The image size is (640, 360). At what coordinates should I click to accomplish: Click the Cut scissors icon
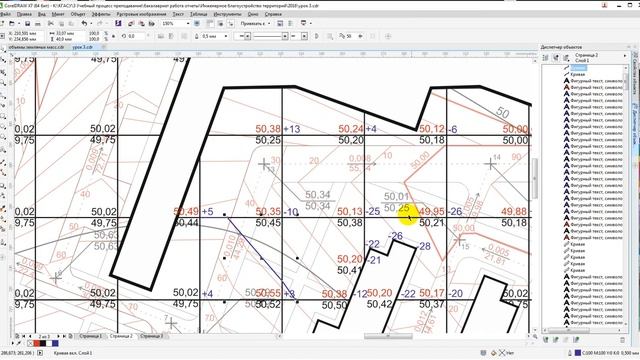[51, 24]
